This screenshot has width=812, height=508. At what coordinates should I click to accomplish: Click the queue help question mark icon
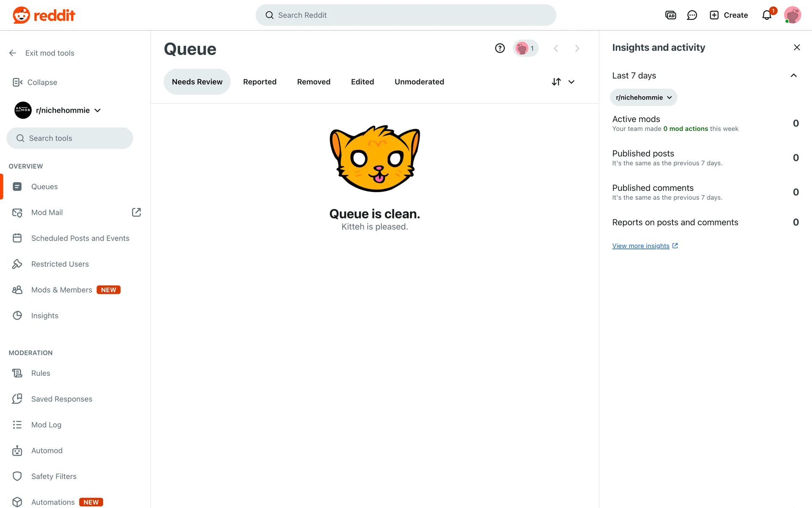tap(500, 48)
